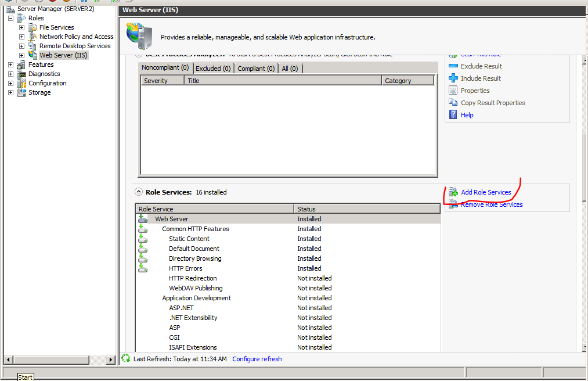Viewport: 588px width, 381px height.
Task: Click the Web Server (IIS) tree icon
Action: [x=33, y=55]
